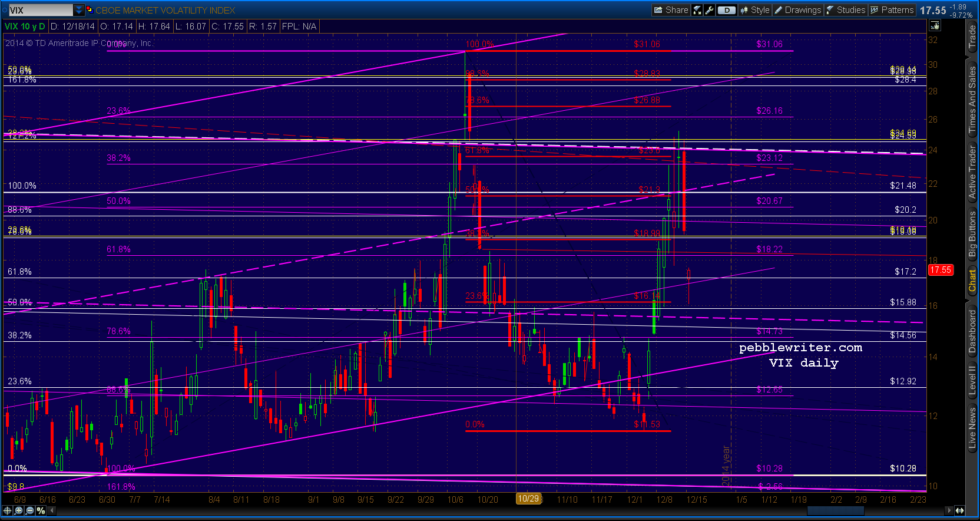Open the Style dropdown menu
980x521 pixels.
pos(755,10)
